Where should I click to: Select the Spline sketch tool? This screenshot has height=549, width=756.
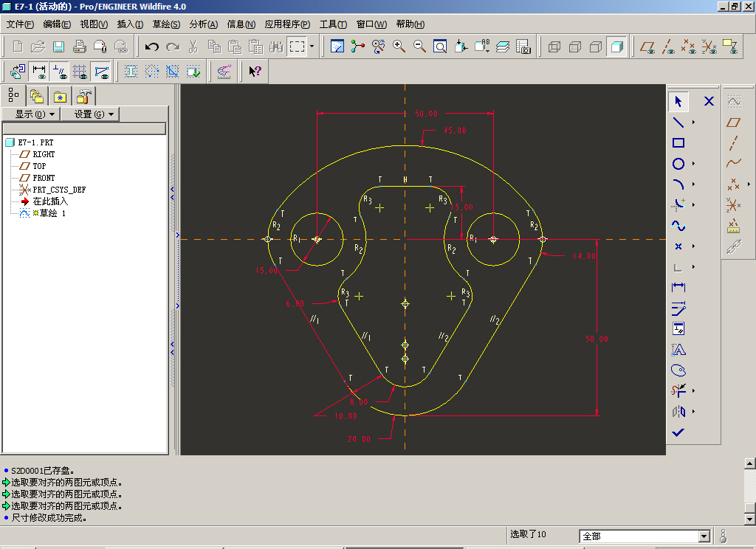pos(678,226)
